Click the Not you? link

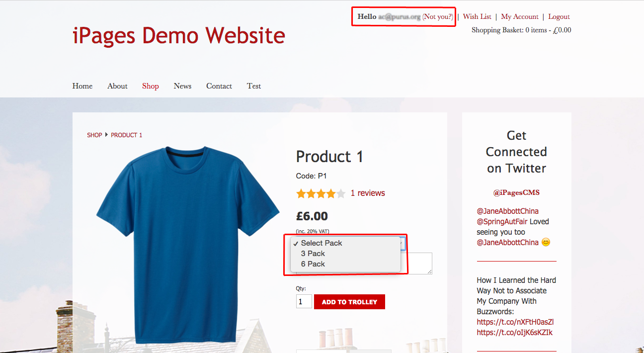pyautogui.click(x=437, y=16)
